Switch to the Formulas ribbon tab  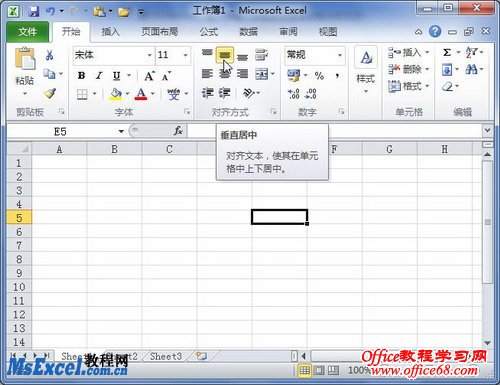click(x=209, y=32)
